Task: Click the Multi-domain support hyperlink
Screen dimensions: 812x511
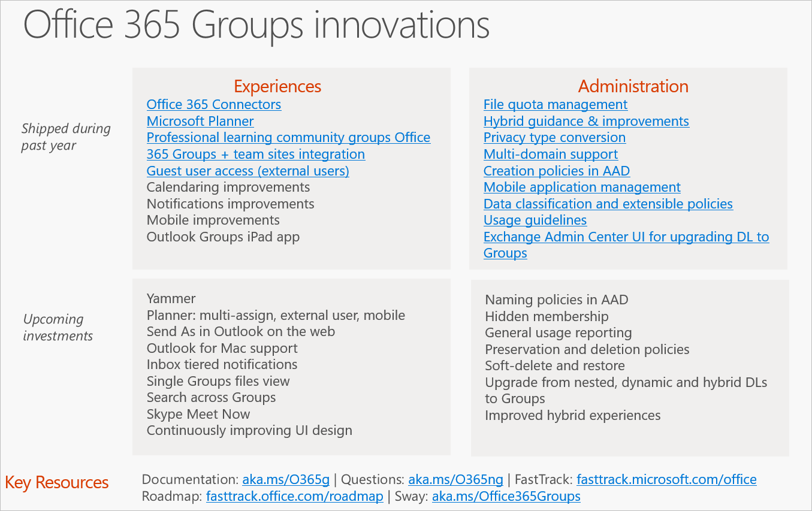Action: pos(550,154)
